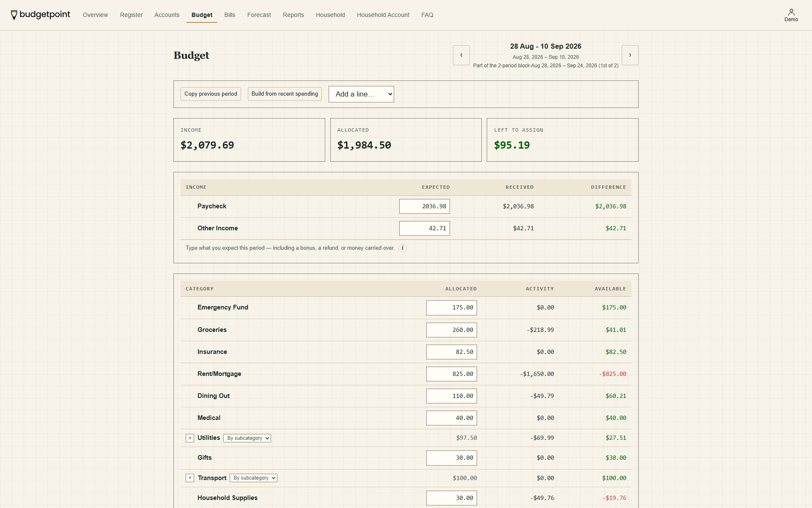This screenshot has width=812, height=508.
Task: Click the Paycheck income row label
Action: (x=212, y=206)
